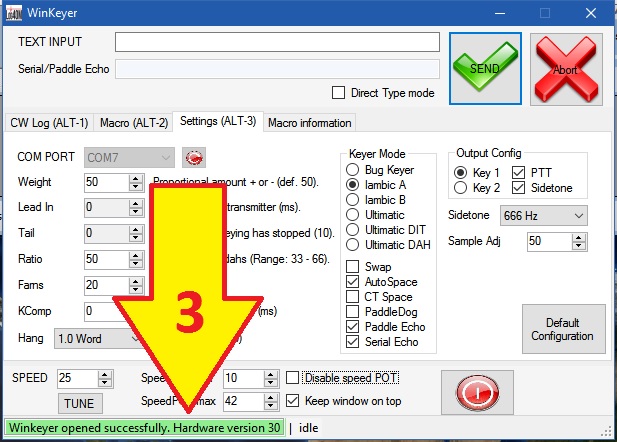Click the 'idle' status bar text
Viewport: 617px width, 442px height.
tap(308, 428)
